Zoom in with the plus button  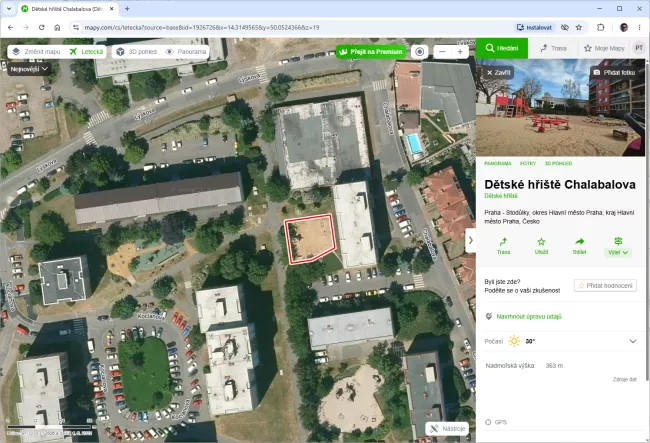[x=460, y=52]
